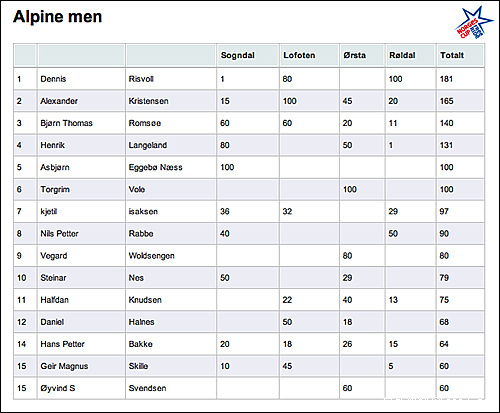Click Henrik Langeland's total of 131
The height and width of the screenshot is (413, 500).
[x=446, y=145]
